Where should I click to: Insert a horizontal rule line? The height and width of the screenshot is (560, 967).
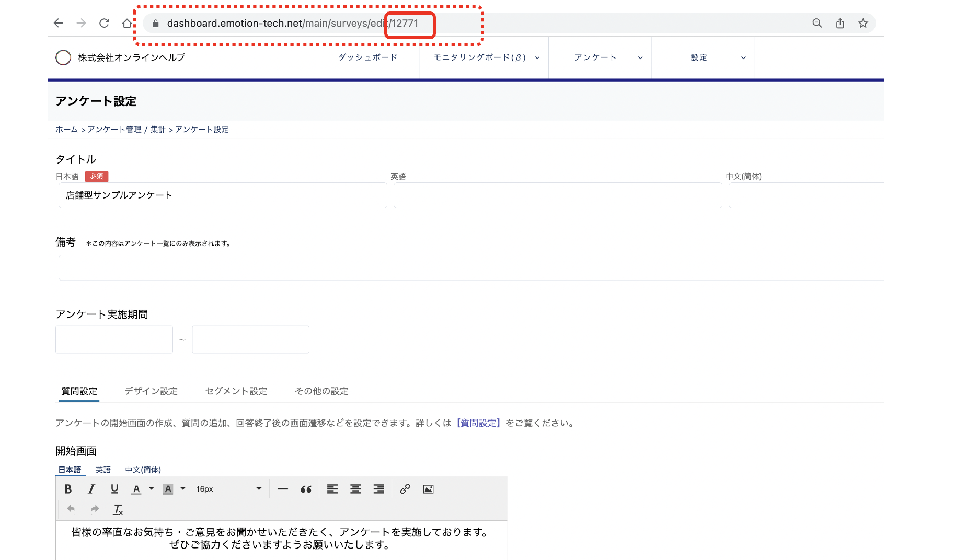click(x=283, y=489)
